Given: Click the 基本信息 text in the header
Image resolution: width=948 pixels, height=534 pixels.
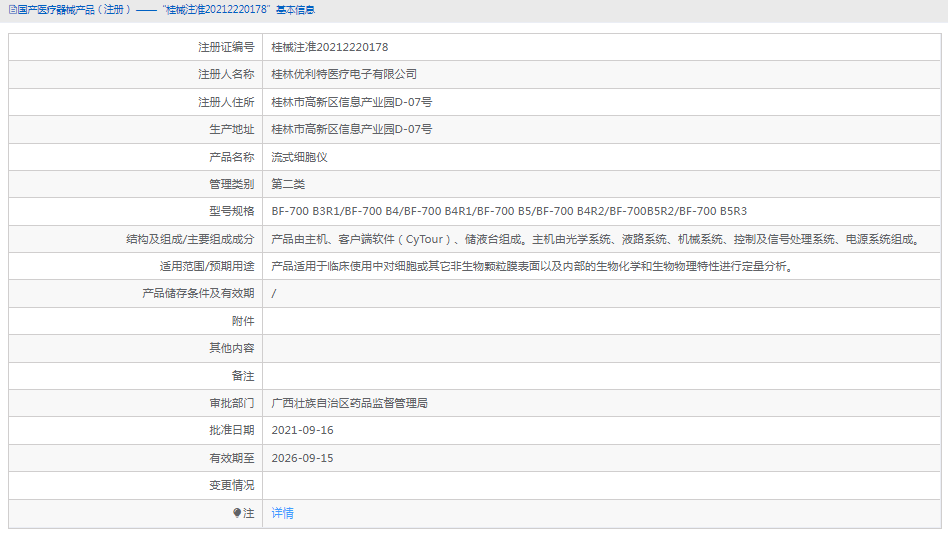Looking at the screenshot, I should point(295,9).
